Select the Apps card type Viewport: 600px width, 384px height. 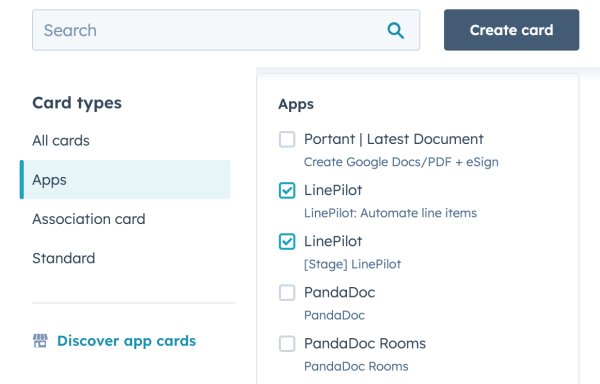(125, 180)
